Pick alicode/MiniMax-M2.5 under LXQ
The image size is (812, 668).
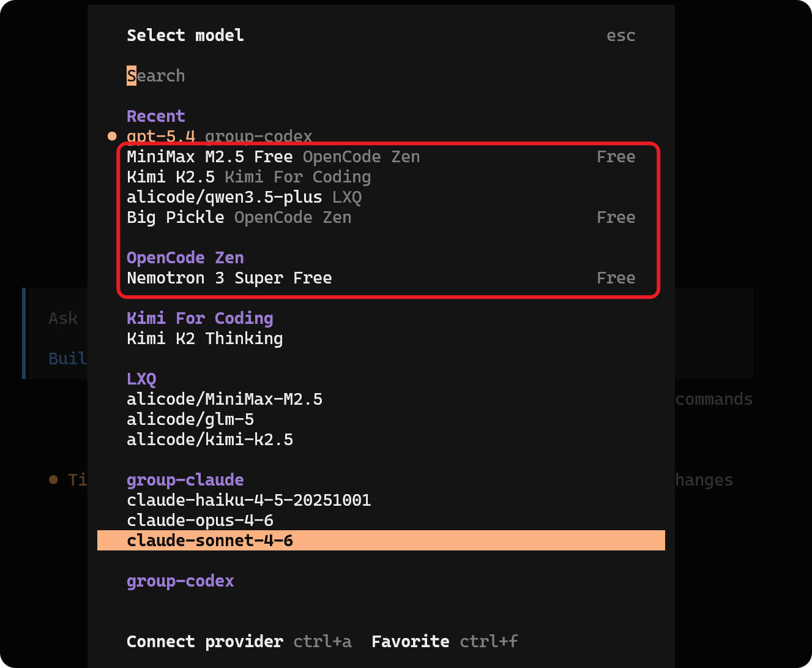pos(224,399)
